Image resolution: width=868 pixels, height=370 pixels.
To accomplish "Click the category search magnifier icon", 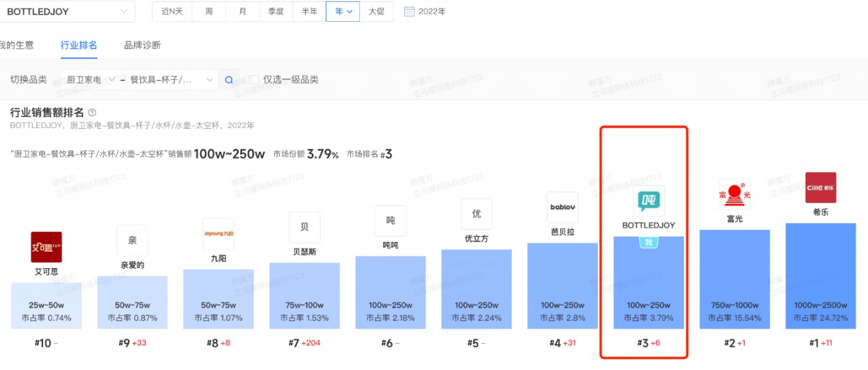I will 229,80.
